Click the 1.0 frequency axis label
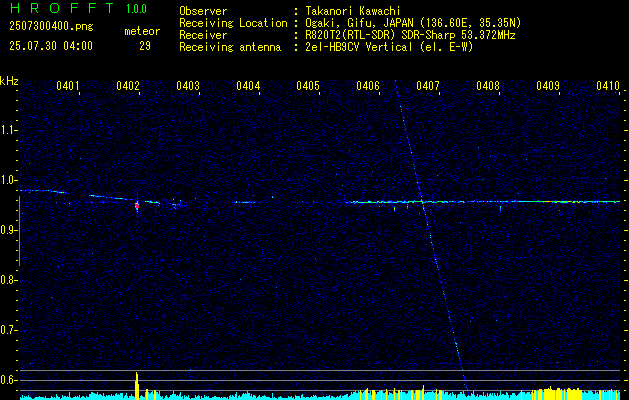 [x=8, y=180]
